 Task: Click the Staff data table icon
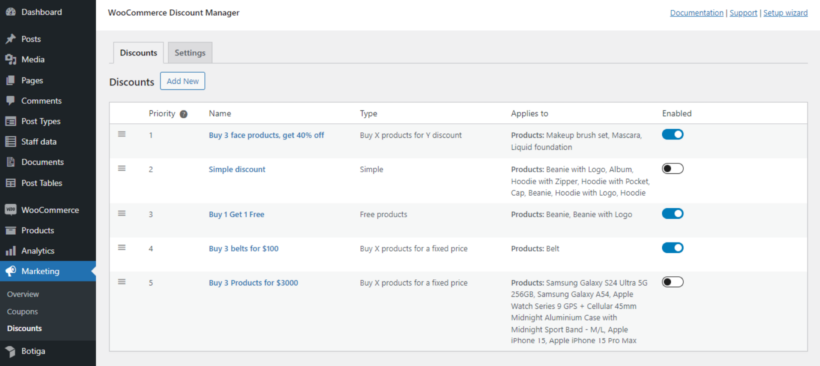click(x=10, y=141)
